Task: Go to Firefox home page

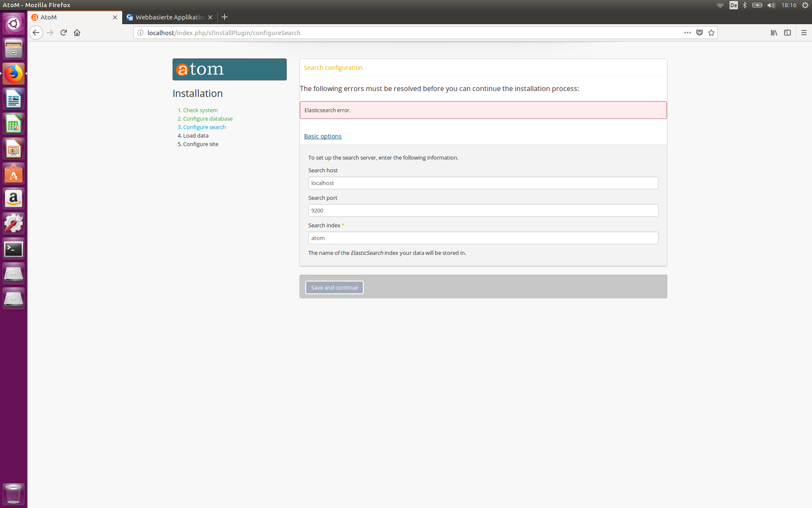Action: 77,33
